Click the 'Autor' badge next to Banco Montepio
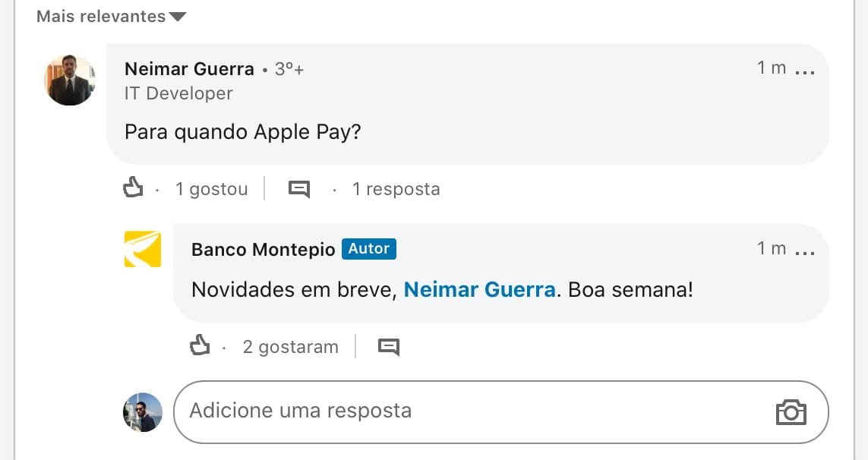This screenshot has width=868, height=460. coord(368,249)
